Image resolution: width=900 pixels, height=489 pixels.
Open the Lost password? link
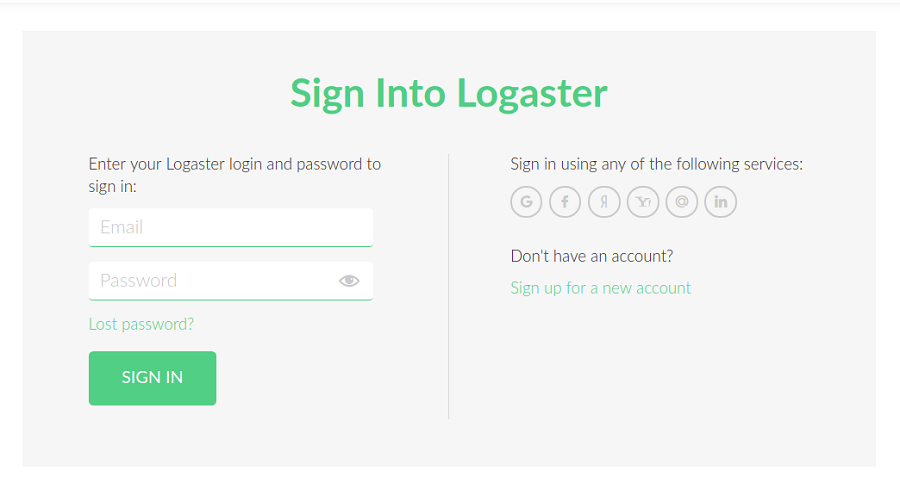click(x=141, y=324)
